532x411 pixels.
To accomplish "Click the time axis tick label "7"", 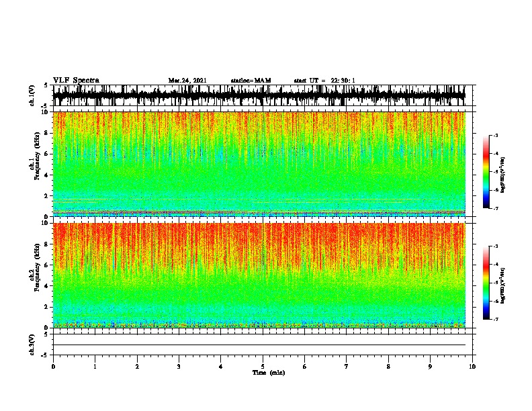I will tap(347, 367).
